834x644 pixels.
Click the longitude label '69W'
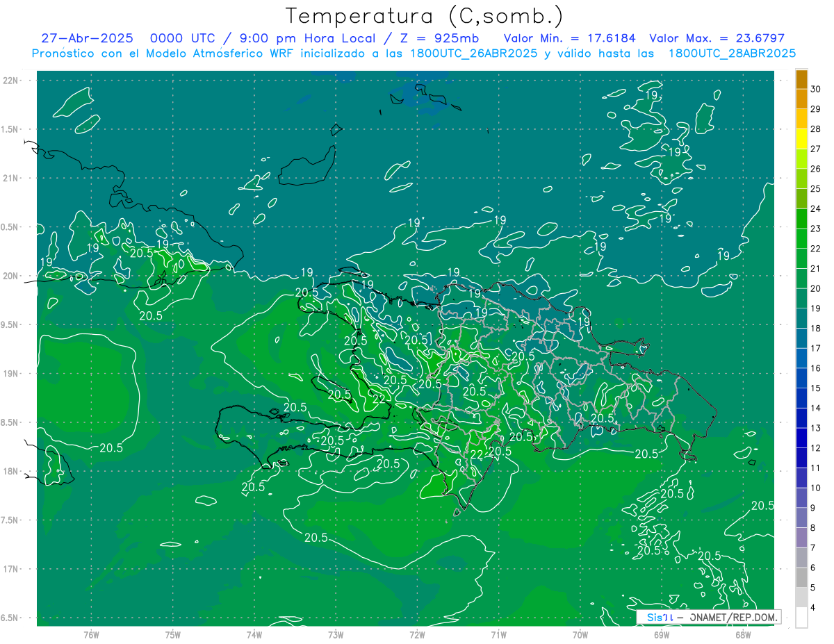662,634
